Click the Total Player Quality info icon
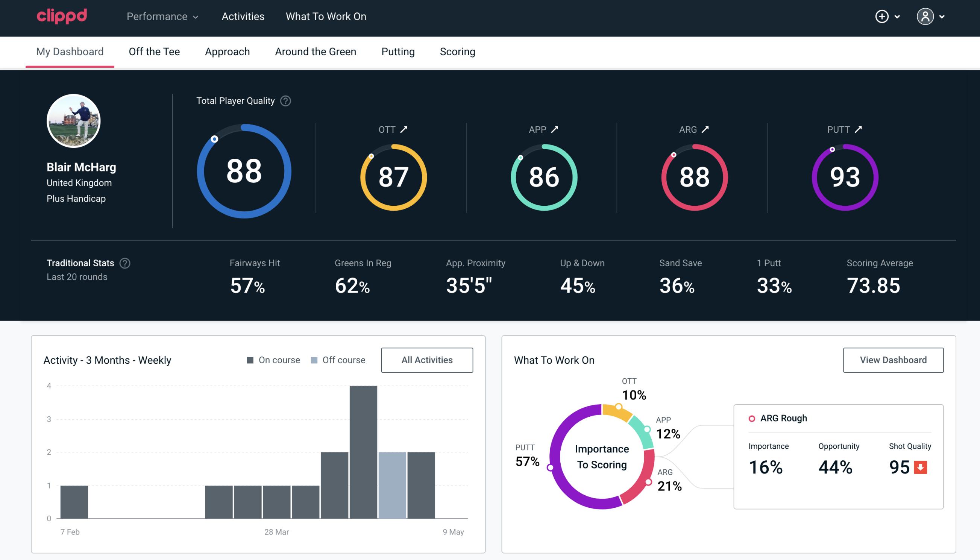 [x=285, y=101]
